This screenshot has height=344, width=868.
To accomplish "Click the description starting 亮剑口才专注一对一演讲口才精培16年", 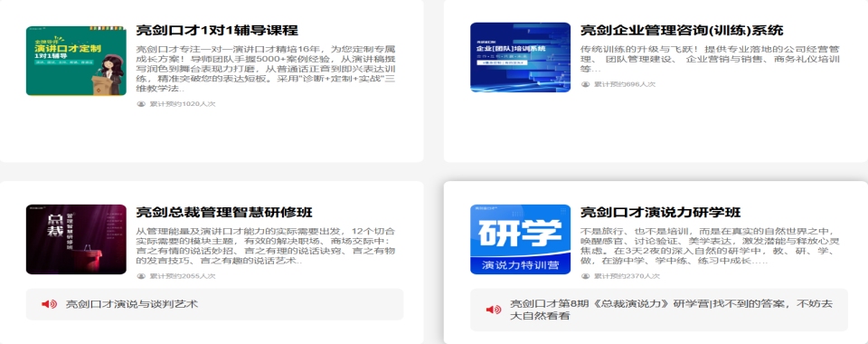I will click(266, 69).
